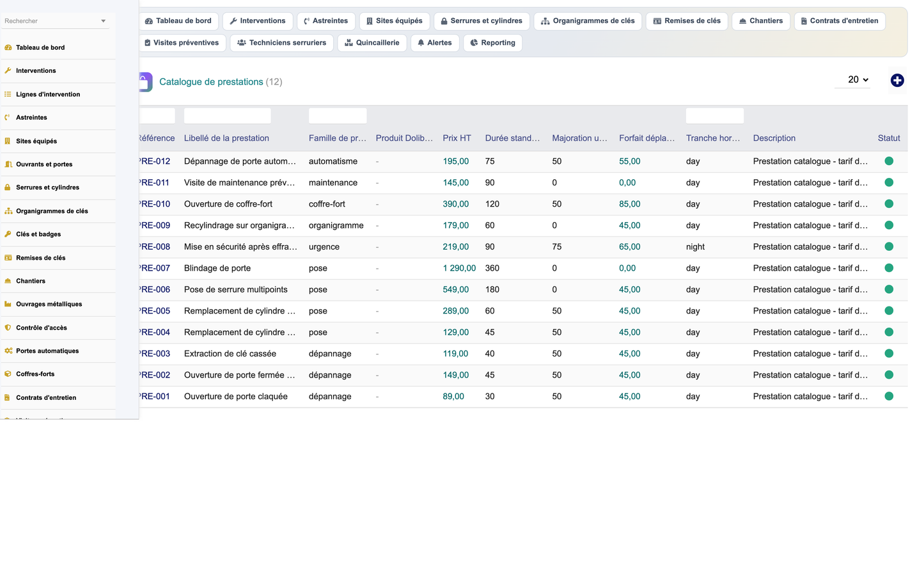Click the Contrats d'entretien sidebar icon
924x572 pixels.
[8, 397]
